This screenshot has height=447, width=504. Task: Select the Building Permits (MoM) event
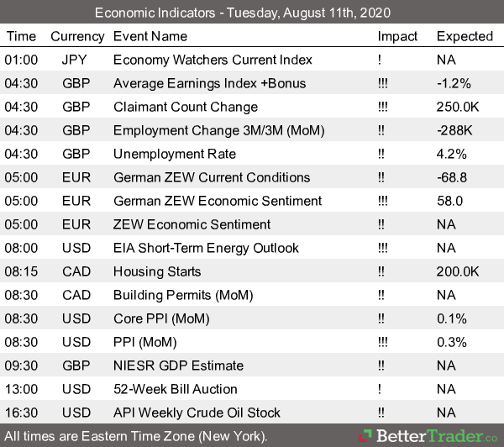pyautogui.click(x=178, y=295)
